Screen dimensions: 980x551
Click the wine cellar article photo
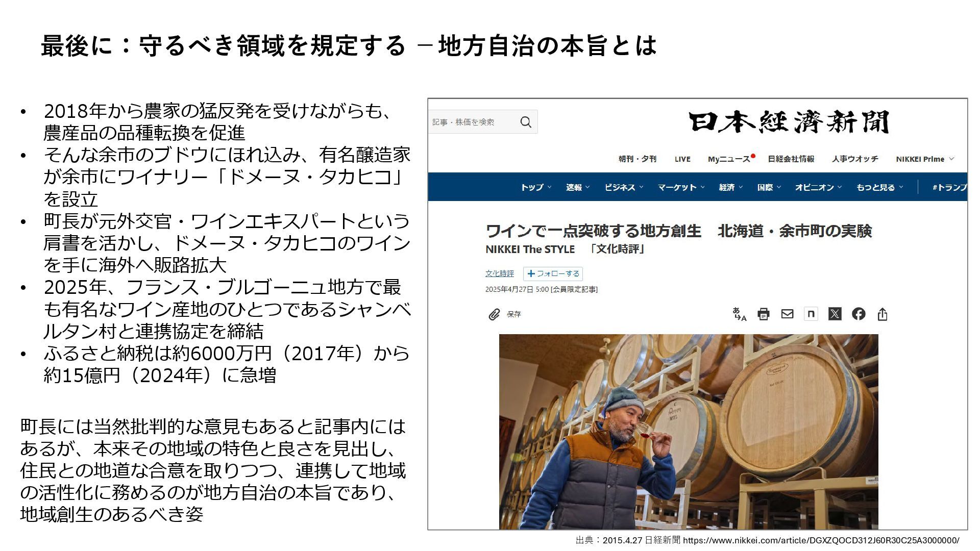coord(689,432)
